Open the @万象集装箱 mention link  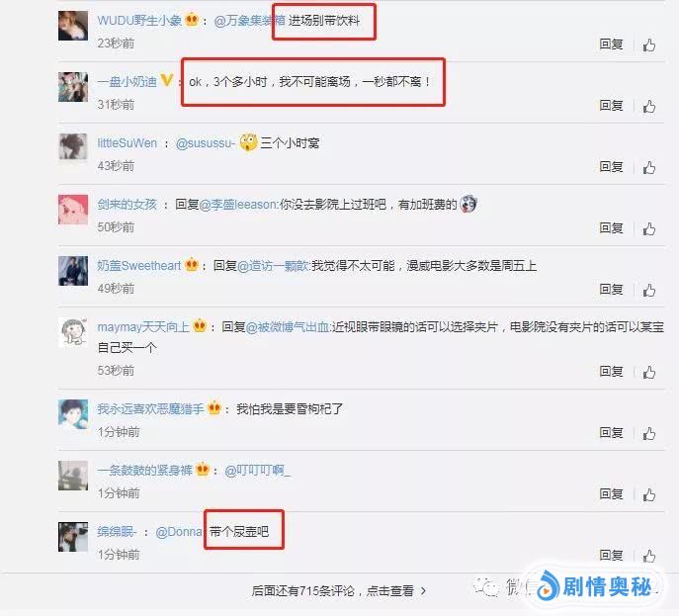(249, 21)
